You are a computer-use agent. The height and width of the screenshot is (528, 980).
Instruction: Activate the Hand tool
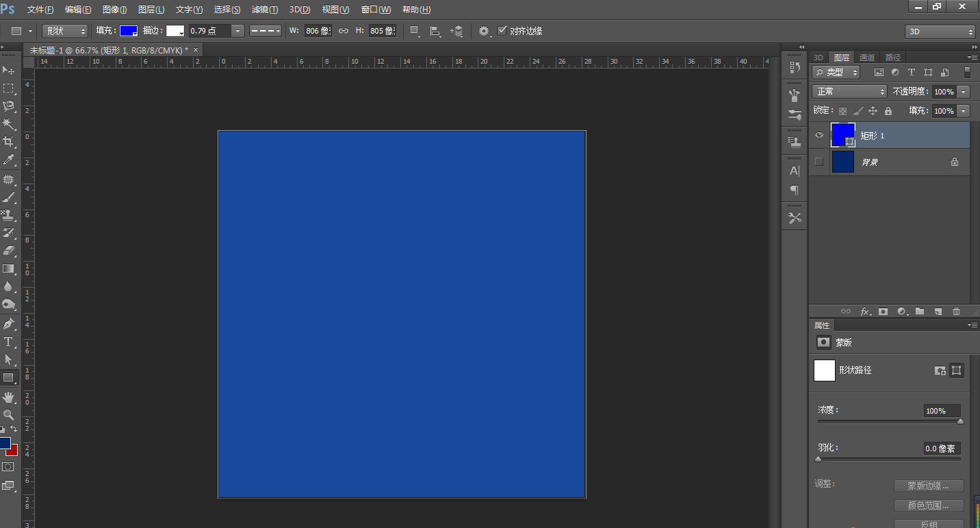tap(9, 397)
